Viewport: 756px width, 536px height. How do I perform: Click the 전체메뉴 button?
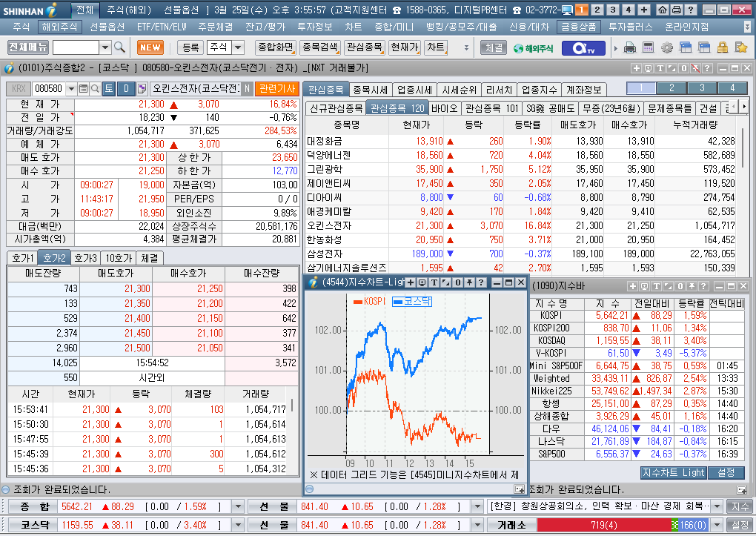[x=28, y=47]
